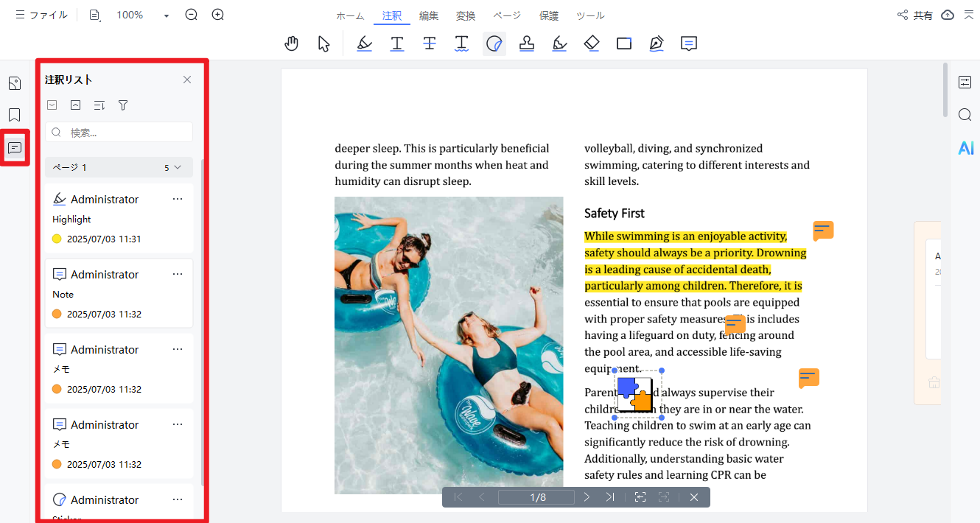Click the cloud upload icon
This screenshot has width=980, height=523.
[x=948, y=15]
